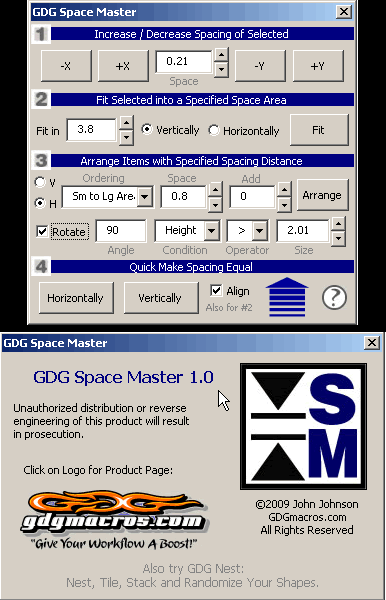Click the Horizontally equal spacing button
Screen dimensions: 386x600
pos(76,298)
